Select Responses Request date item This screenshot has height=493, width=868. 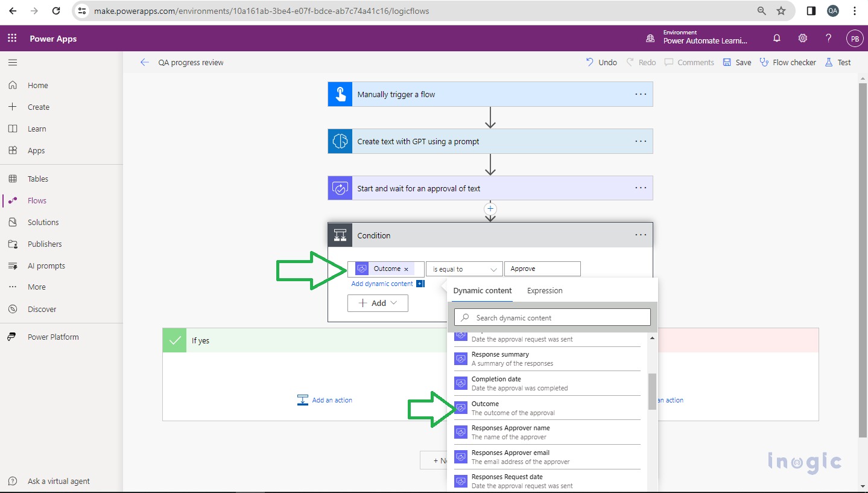pyautogui.click(x=547, y=481)
